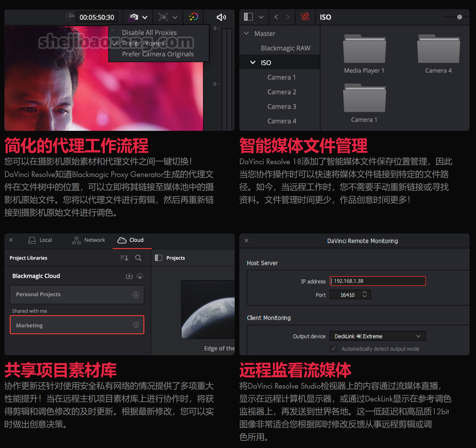
Task: Collapse the ISO tree item
Action: pyautogui.click(x=253, y=62)
